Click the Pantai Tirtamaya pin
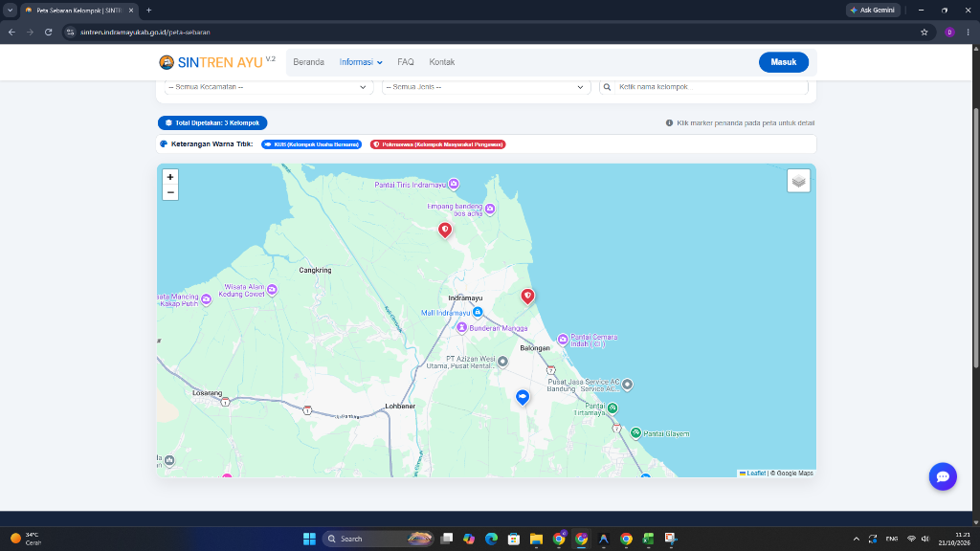The image size is (980, 551). pyautogui.click(x=612, y=408)
